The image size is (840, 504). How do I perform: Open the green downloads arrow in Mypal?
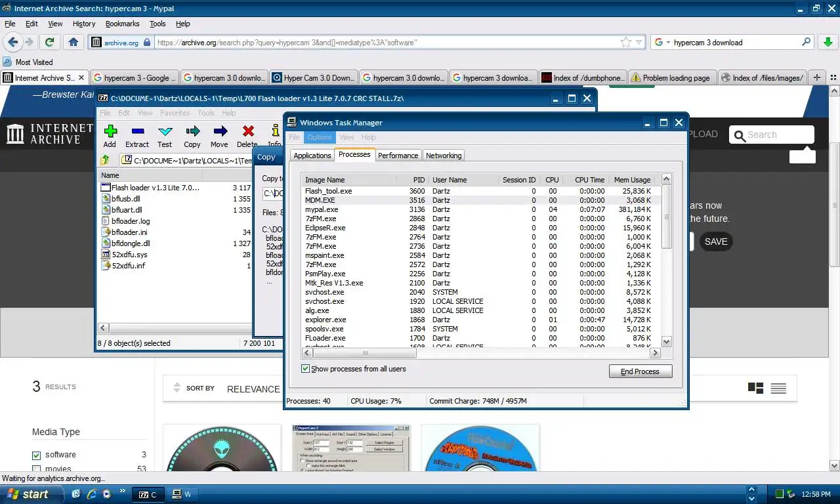tap(828, 42)
